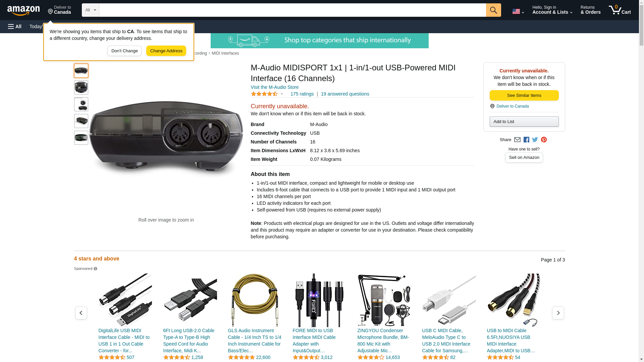Open Returns & Orders
Viewport: 644px width, 362px height.
pos(590,10)
